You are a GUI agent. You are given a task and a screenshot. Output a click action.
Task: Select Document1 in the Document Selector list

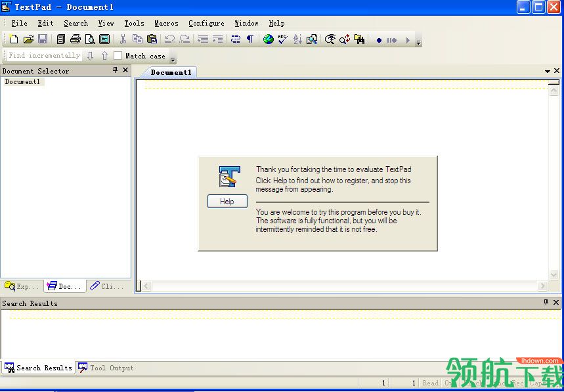point(23,81)
